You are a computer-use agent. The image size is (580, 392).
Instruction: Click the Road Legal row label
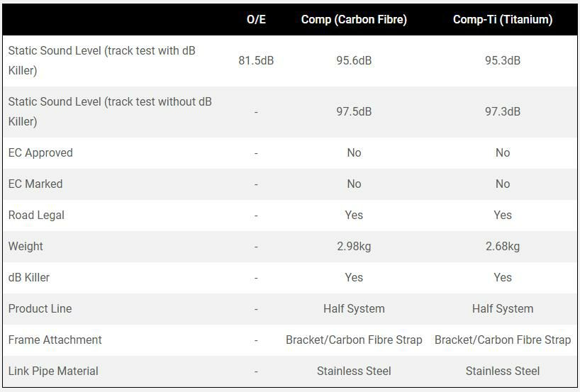pos(36,215)
